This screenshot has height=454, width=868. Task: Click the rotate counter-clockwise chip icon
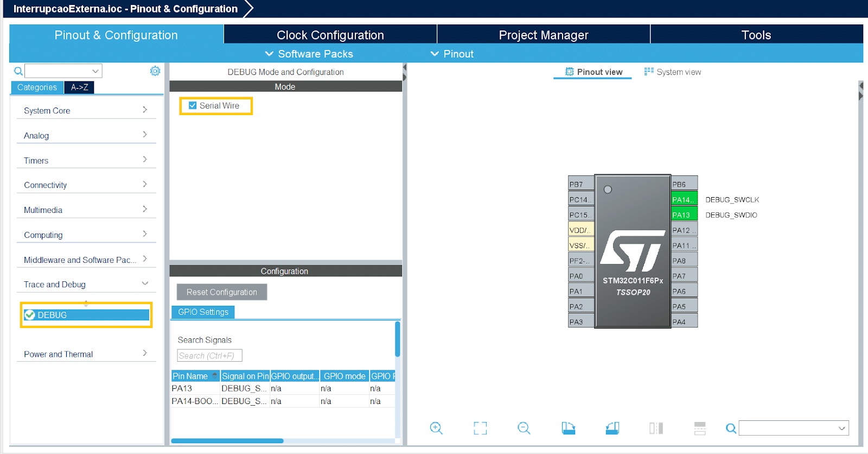[x=612, y=428]
